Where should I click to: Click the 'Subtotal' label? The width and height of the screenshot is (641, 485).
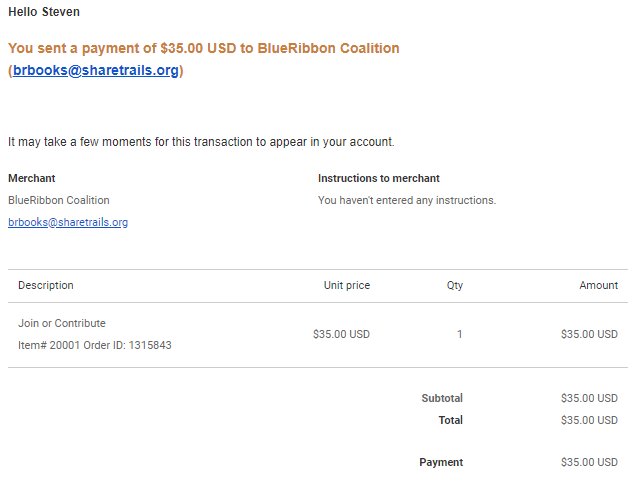442,398
